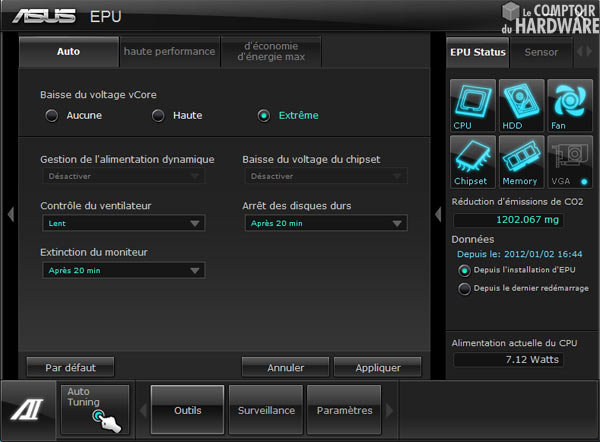
Task: Click the CPU status icon
Action: tap(472, 106)
